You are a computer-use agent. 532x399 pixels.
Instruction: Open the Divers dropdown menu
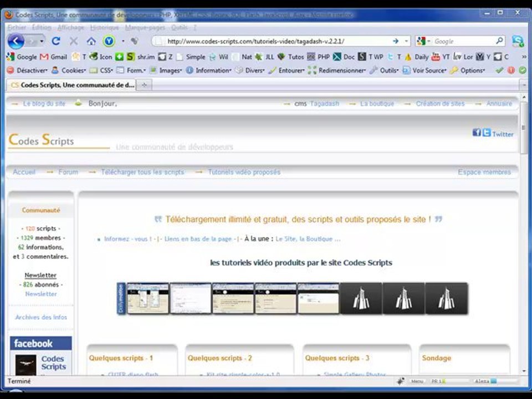[x=250, y=70]
